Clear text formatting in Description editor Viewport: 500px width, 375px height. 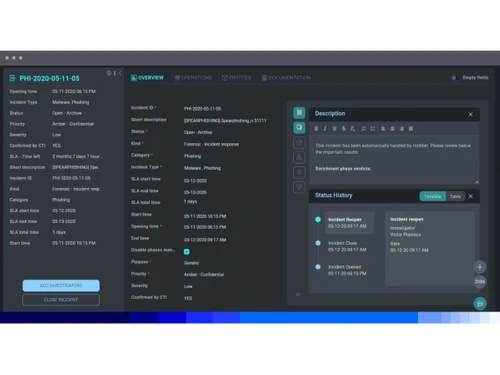(x=352, y=129)
